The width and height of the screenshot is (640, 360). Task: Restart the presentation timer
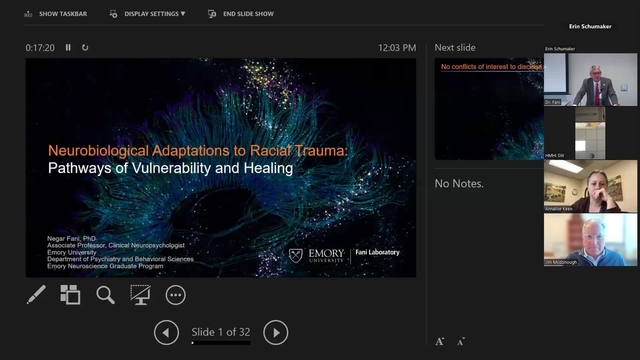[x=85, y=48]
